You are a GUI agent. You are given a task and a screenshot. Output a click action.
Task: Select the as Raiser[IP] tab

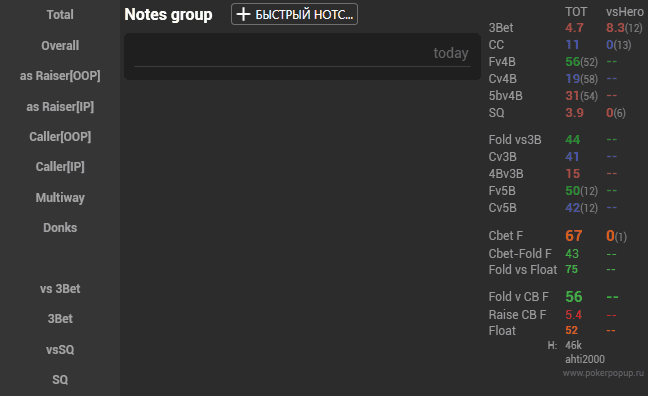pyautogui.click(x=60, y=107)
